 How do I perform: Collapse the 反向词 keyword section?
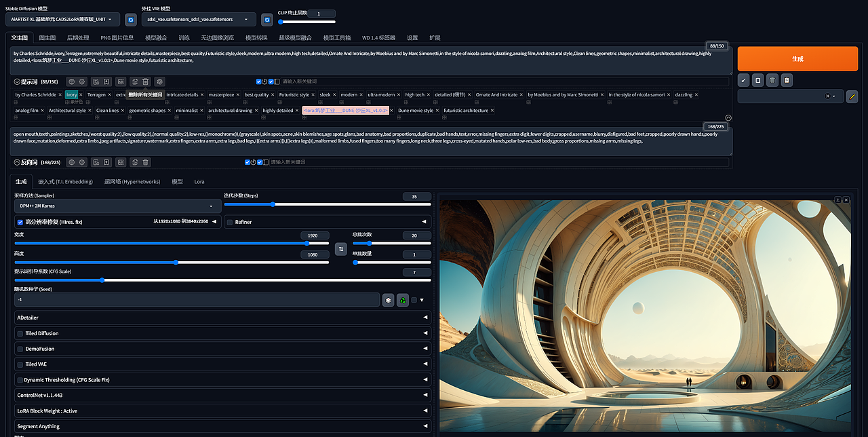point(17,162)
